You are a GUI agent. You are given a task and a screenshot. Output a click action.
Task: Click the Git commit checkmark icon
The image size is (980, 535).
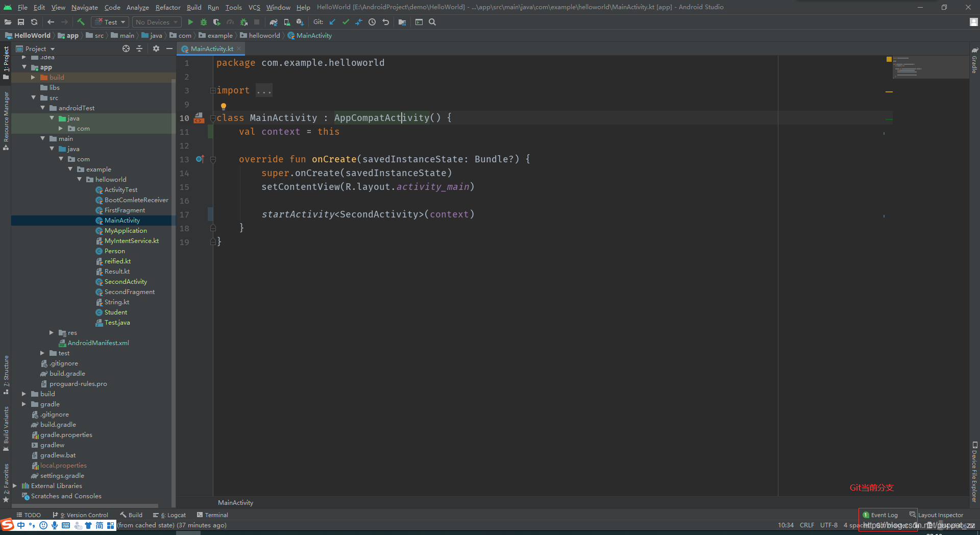pyautogui.click(x=346, y=22)
